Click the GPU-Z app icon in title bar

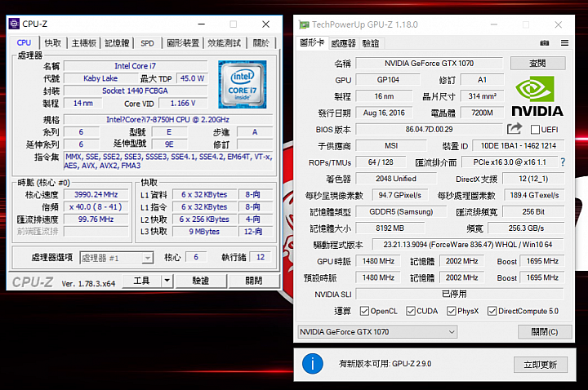point(304,24)
